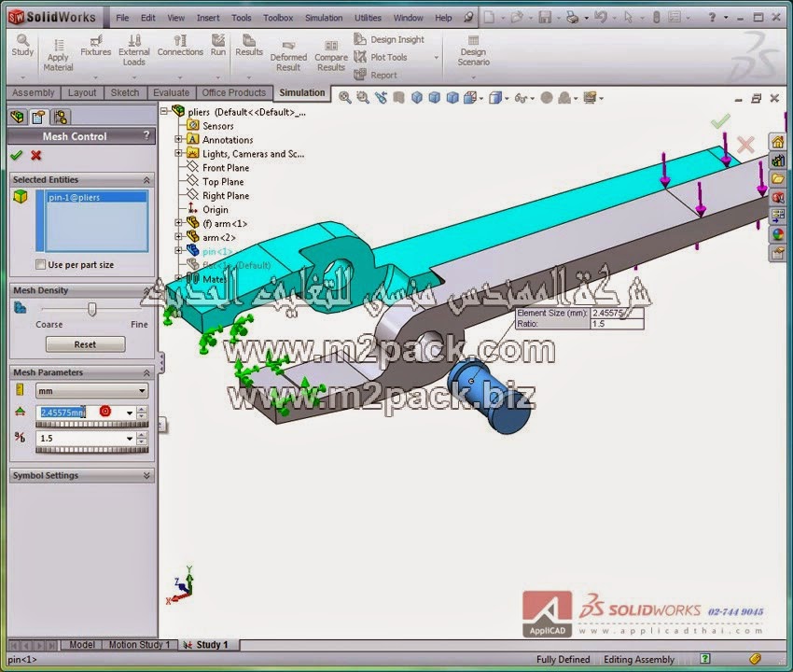This screenshot has width=793, height=672.
Task: Expand the Annotations tree node
Action: pos(178,139)
